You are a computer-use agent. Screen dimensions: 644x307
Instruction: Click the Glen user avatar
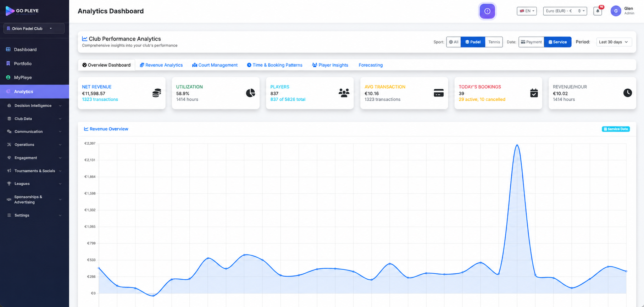[x=616, y=11]
